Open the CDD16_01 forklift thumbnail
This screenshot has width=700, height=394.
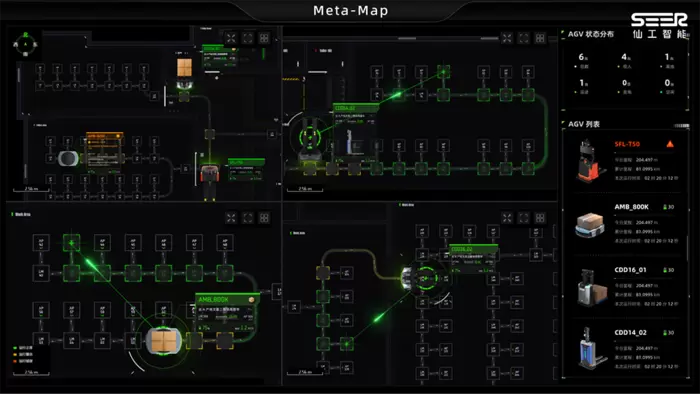coord(592,288)
